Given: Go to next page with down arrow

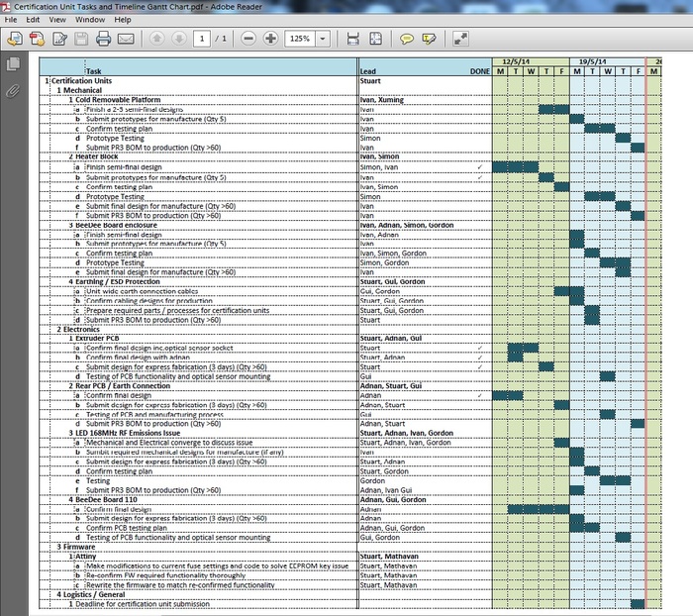Looking at the screenshot, I should (x=179, y=39).
